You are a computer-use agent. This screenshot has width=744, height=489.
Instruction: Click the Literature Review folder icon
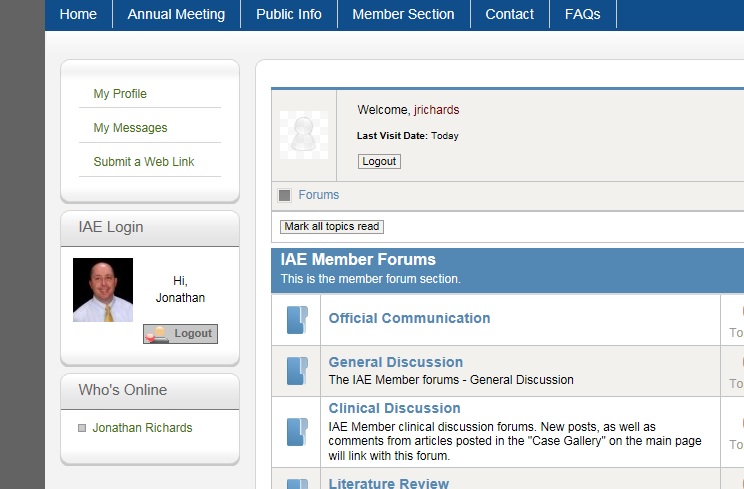click(x=297, y=484)
